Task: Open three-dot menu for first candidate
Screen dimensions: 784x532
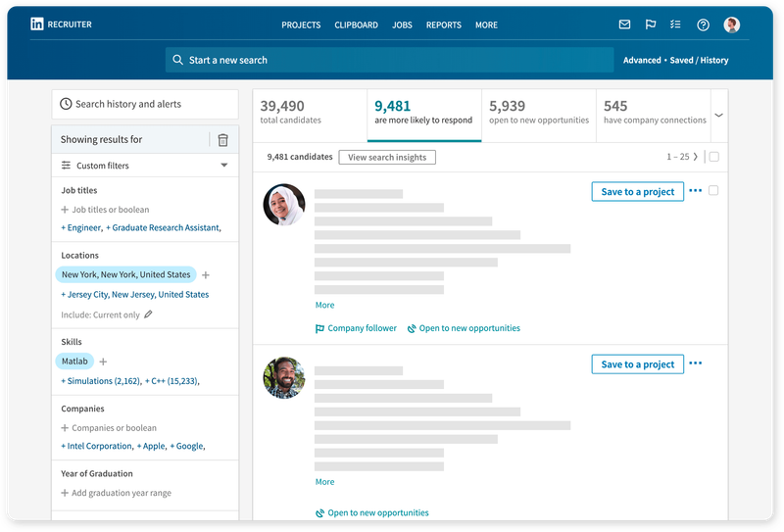Action: [x=696, y=191]
